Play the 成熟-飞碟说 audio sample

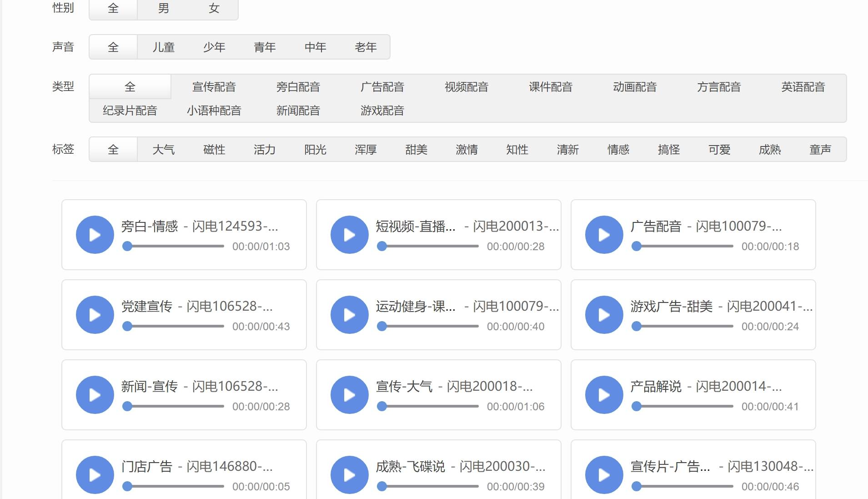pos(349,475)
